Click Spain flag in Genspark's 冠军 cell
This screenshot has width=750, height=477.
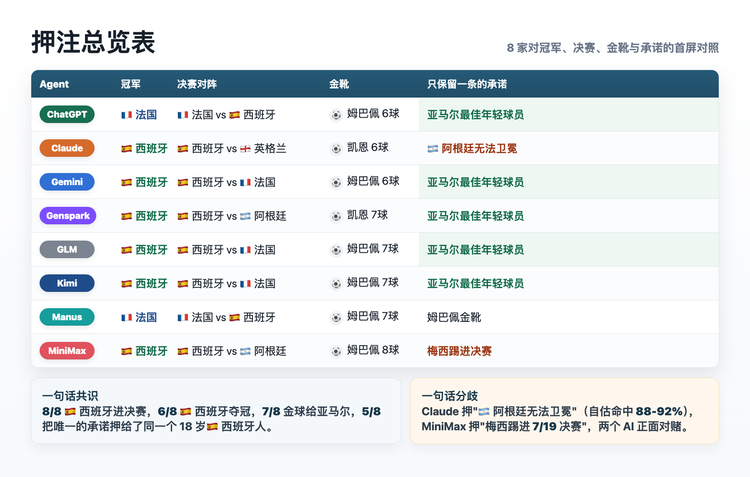click(127, 216)
